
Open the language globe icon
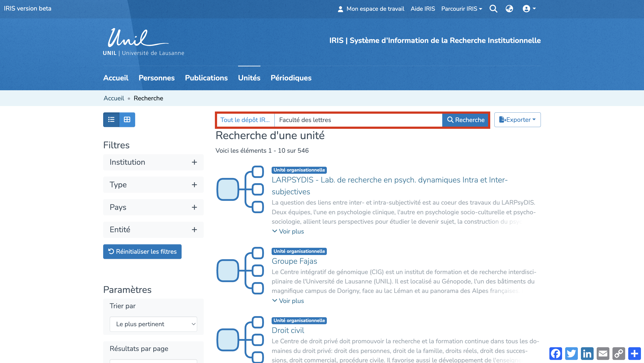click(x=509, y=9)
